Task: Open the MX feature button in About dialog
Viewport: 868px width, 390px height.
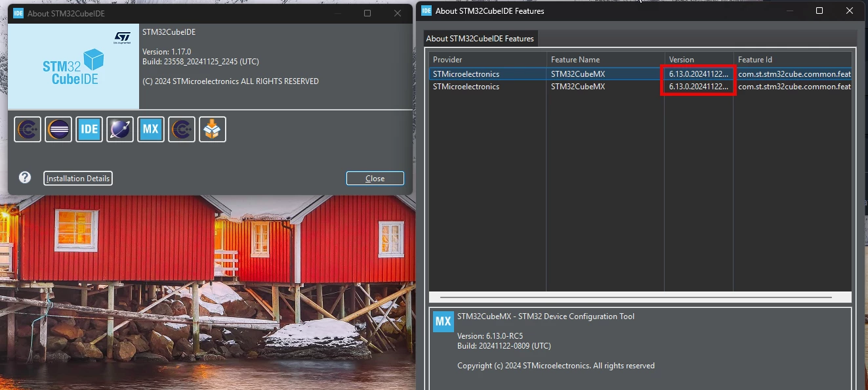Action: click(x=151, y=129)
